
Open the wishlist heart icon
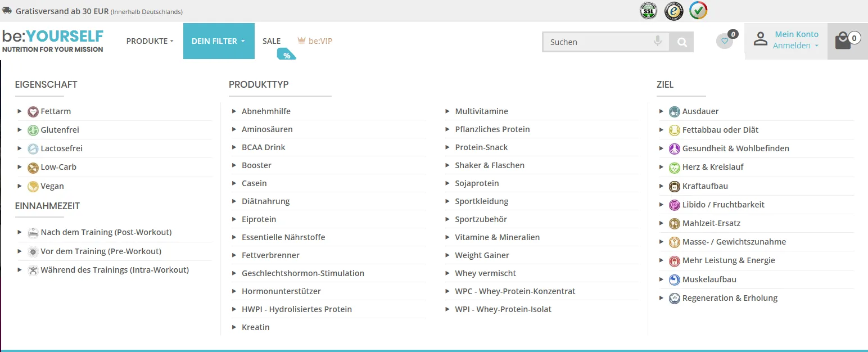(725, 41)
